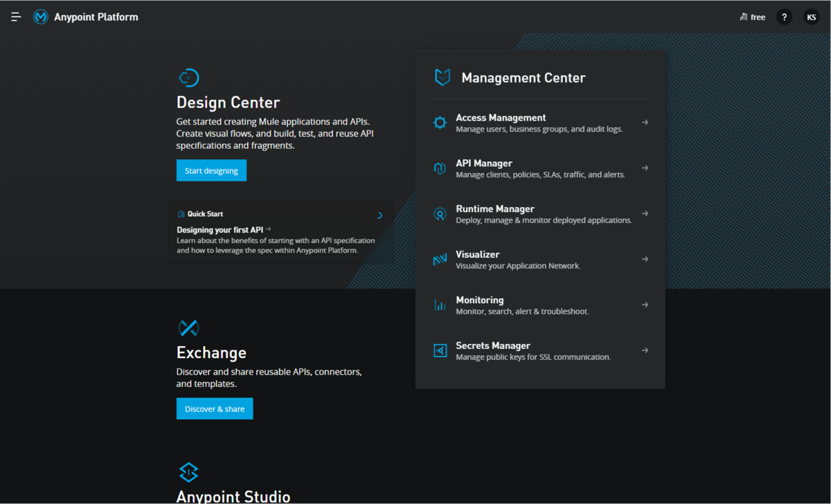Open Secrets Manager using its row arrow
The image size is (831, 504).
[645, 350]
